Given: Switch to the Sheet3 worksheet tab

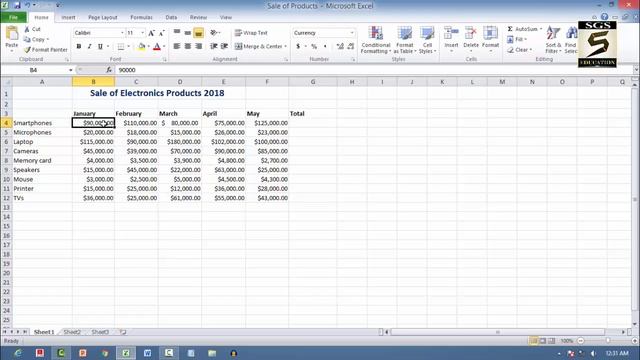Looking at the screenshot, I should click(100, 332).
